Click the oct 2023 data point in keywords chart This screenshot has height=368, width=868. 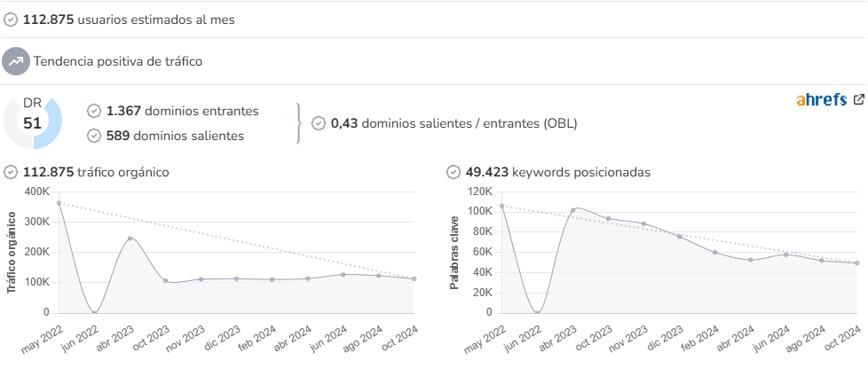tap(608, 219)
